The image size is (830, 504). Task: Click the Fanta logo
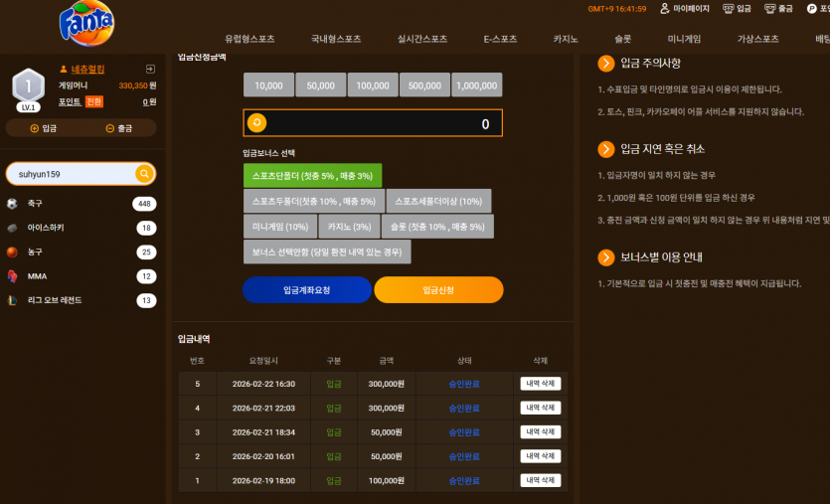point(86,23)
